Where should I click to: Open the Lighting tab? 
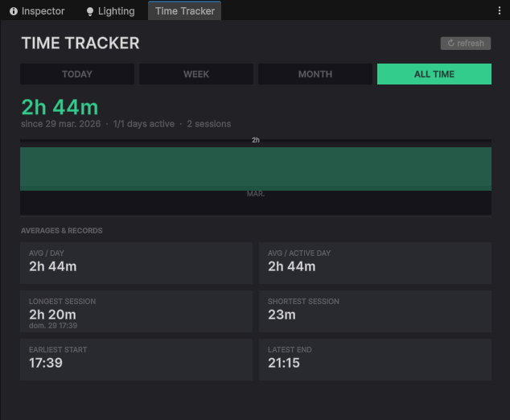[110, 11]
